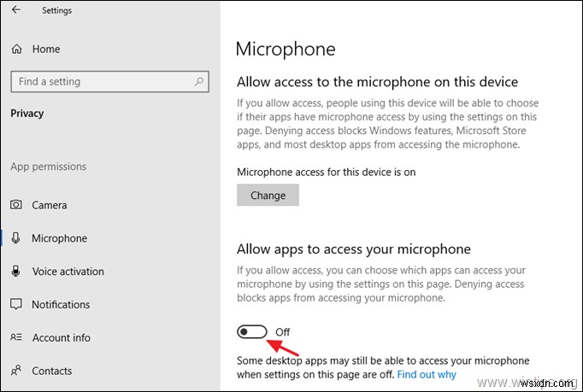Click the Microphone page title

(x=286, y=49)
